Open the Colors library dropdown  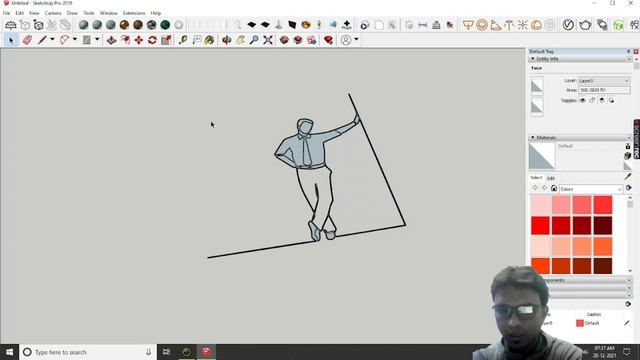coord(590,189)
